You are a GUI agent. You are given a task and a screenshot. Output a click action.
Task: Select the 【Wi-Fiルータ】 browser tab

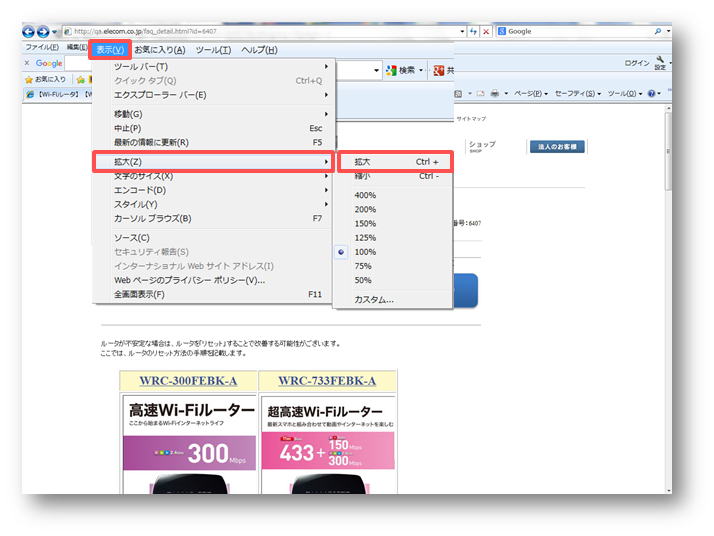[x=59, y=94]
